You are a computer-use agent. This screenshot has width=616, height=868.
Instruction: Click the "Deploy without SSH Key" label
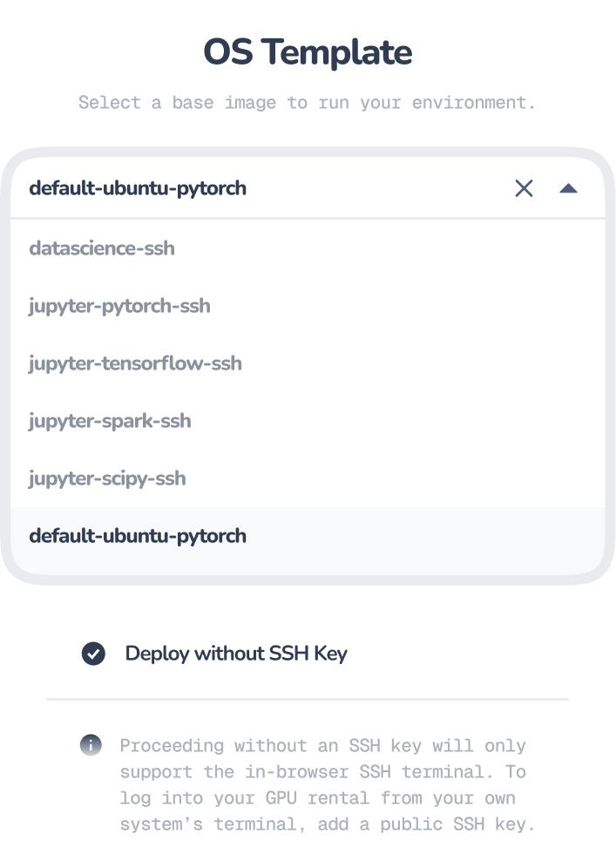click(x=236, y=654)
